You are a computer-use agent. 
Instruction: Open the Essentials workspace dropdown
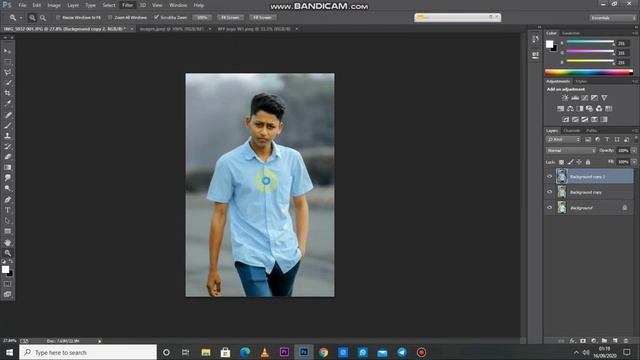tap(612, 18)
